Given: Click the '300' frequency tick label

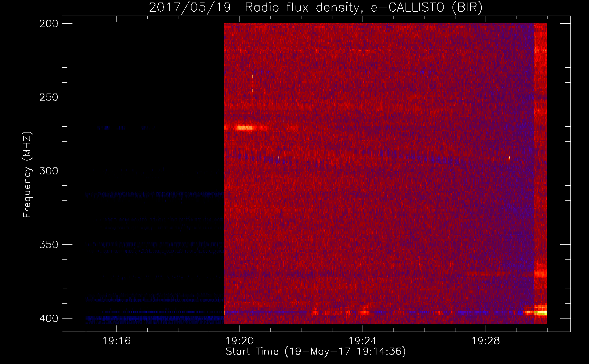Looking at the screenshot, I should point(49,171).
